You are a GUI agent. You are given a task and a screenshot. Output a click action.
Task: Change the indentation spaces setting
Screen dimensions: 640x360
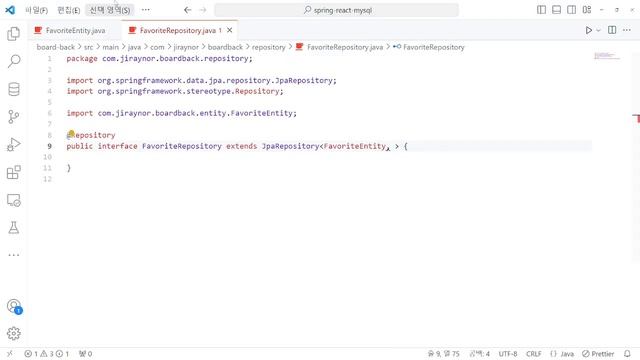479,354
